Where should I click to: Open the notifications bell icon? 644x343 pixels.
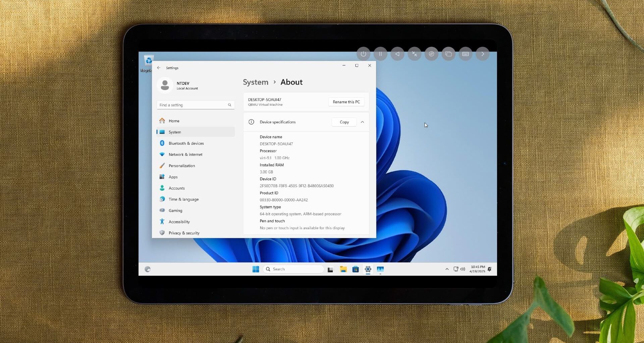pos(490,269)
